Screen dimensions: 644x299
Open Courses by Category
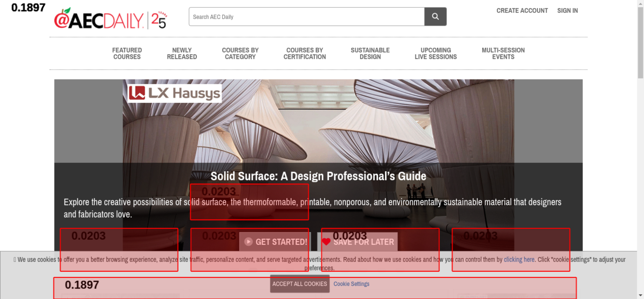pyautogui.click(x=240, y=53)
